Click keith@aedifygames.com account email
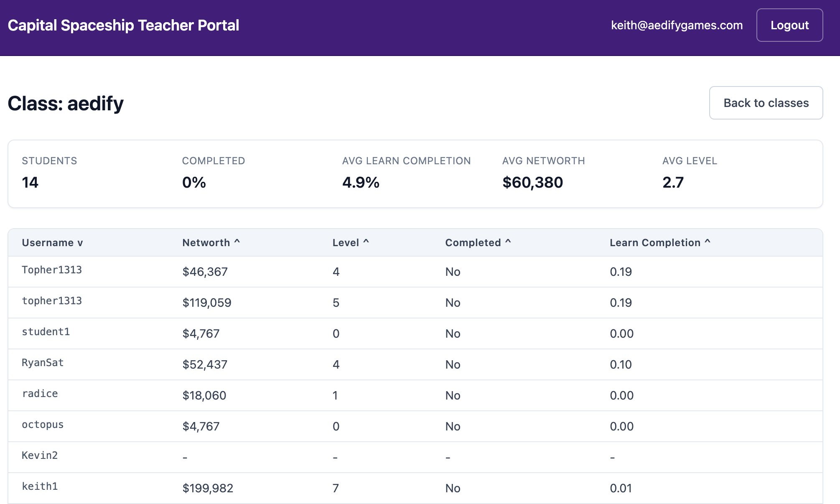Viewport: 840px width, 504px height. pyautogui.click(x=677, y=25)
